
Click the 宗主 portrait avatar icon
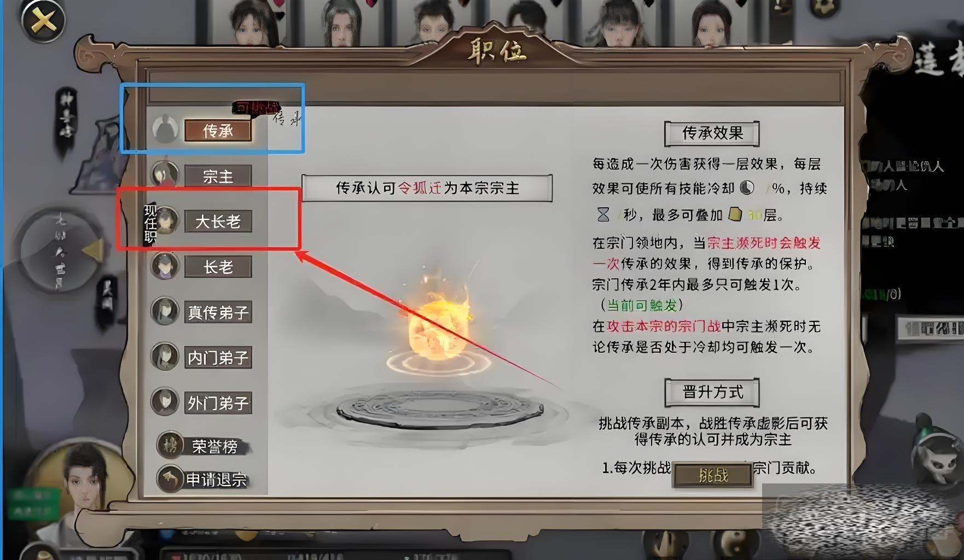coord(165,175)
